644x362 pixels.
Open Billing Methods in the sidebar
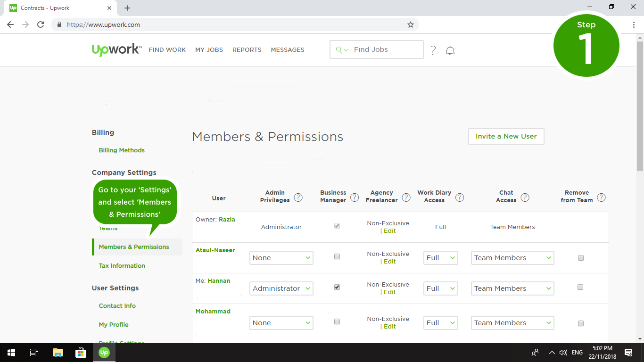[122, 150]
